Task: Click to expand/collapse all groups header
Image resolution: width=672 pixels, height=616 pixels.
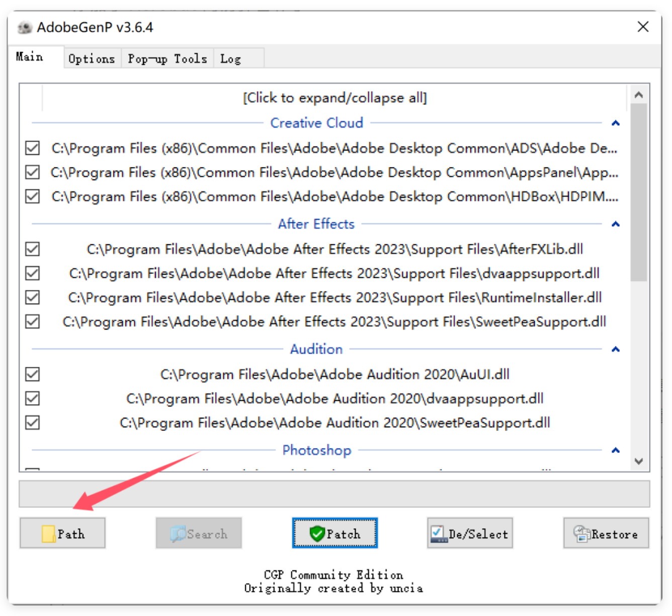Action: pos(335,98)
